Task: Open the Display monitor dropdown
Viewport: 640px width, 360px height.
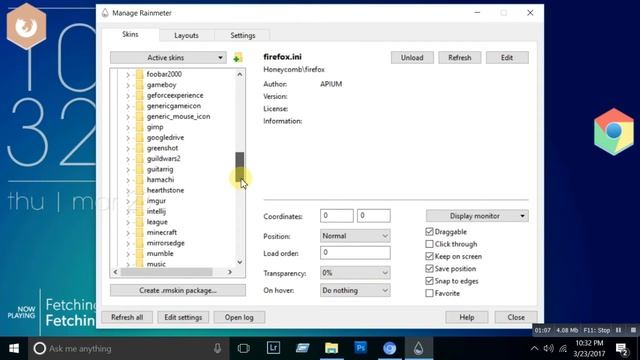Action: 477,216
